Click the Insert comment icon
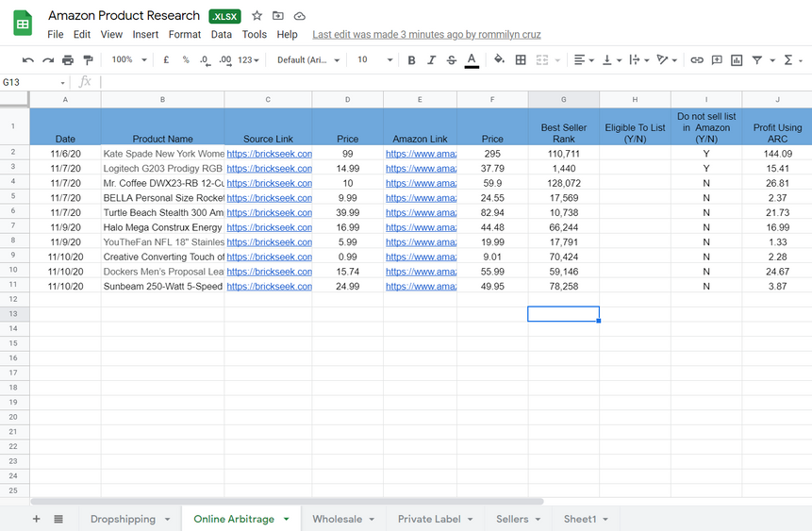812x531 pixels. pyautogui.click(x=717, y=60)
